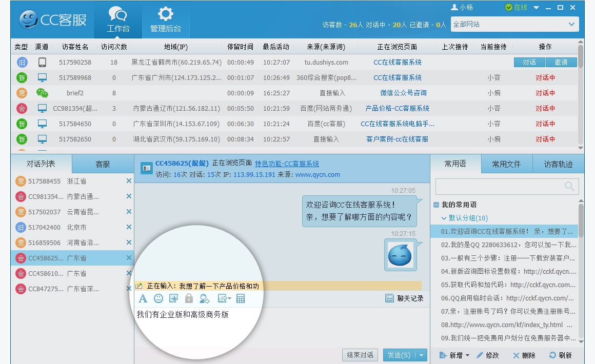Click the 结束对话 button

360,355
